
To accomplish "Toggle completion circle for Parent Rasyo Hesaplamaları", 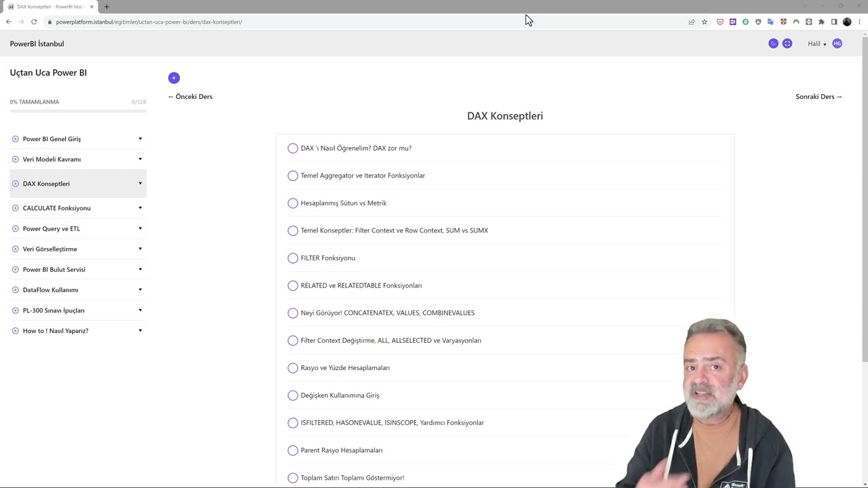I will tap(293, 450).
